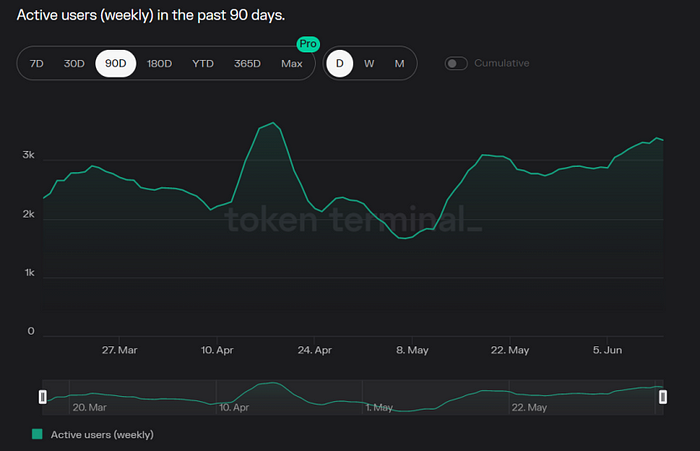The height and width of the screenshot is (451, 700).
Task: Select the 365D time range
Action: [x=247, y=64]
